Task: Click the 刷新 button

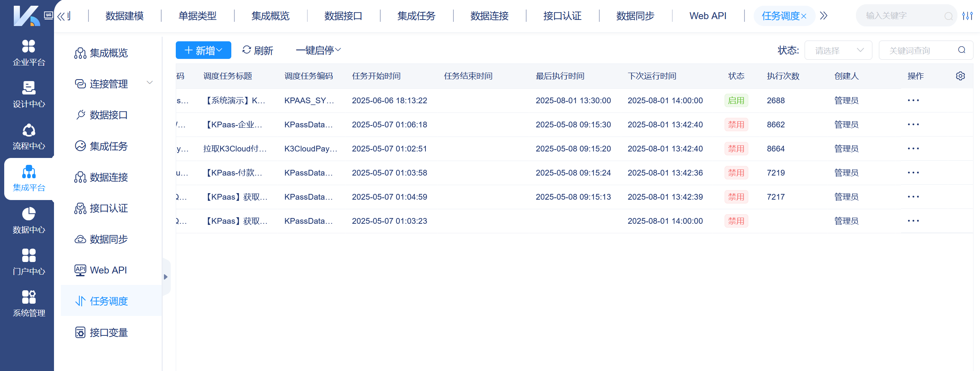Action: tap(258, 50)
